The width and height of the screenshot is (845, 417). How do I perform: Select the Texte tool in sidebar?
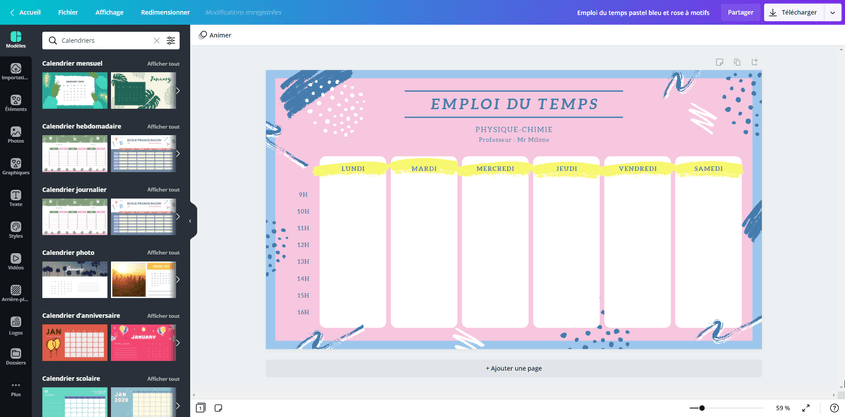click(x=15, y=198)
